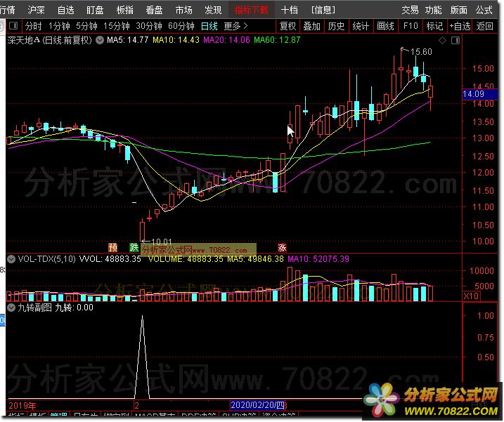Click the diamond icon at top-right of chart
504x422 pixels.
(x=454, y=40)
